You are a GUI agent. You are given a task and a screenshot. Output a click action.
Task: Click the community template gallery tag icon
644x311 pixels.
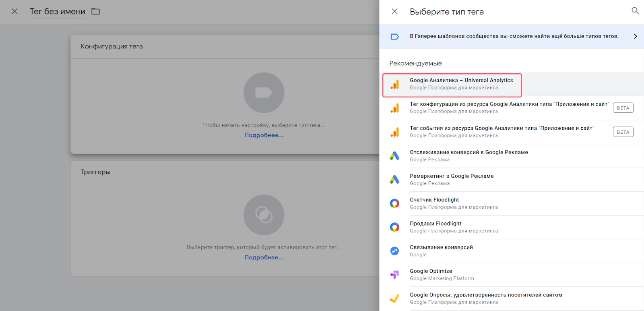(x=395, y=37)
